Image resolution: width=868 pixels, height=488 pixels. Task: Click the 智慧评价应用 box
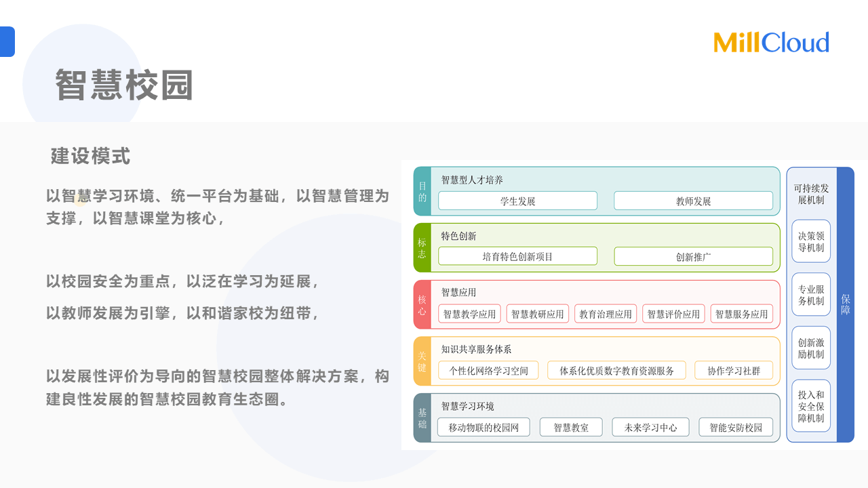click(x=673, y=314)
